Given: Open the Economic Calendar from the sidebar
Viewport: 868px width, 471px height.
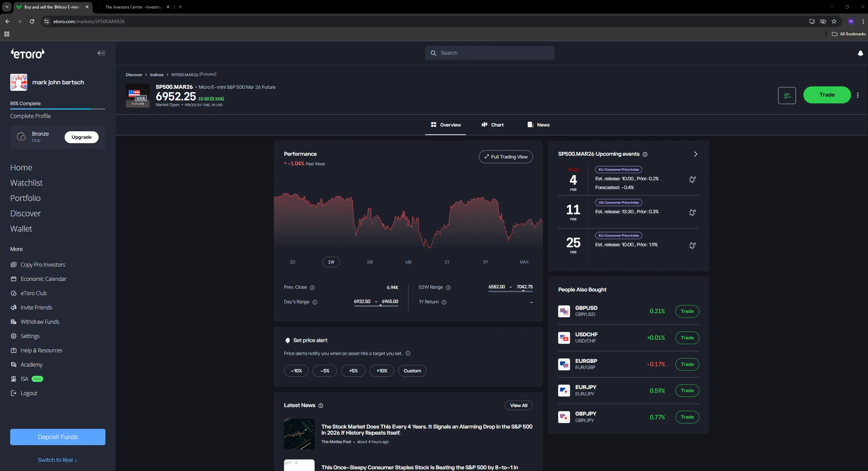Looking at the screenshot, I should click(x=43, y=279).
